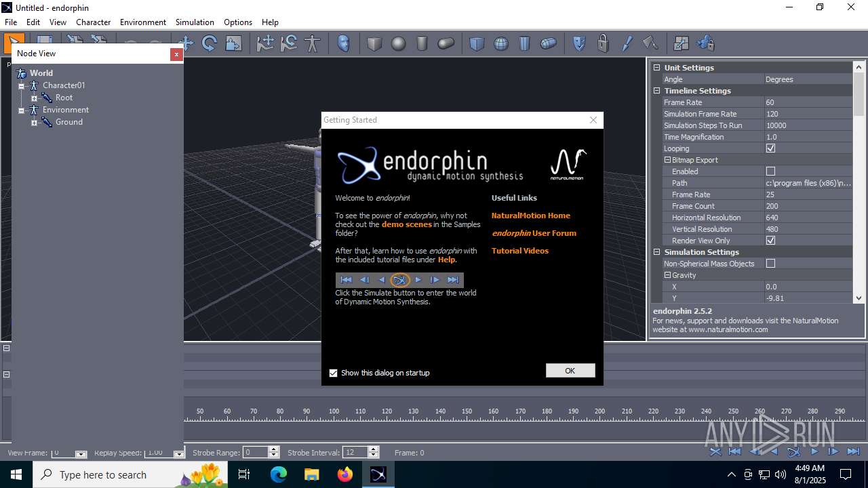This screenshot has width=868, height=488.
Task: Open the Simulation menu
Action: coord(195,22)
